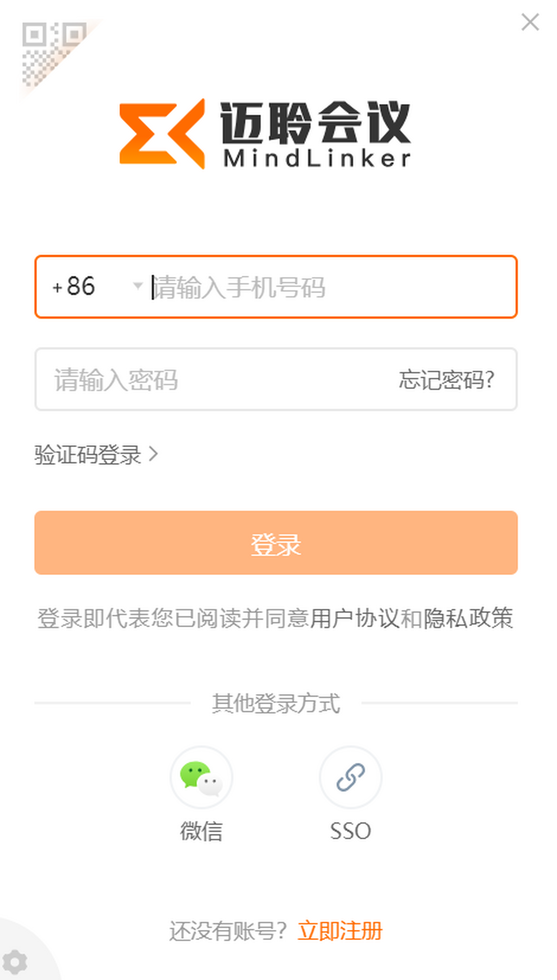Image resolution: width=557 pixels, height=980 pixels.
Task: Open the 隐私政策 link
Action: tap(468, 618)
